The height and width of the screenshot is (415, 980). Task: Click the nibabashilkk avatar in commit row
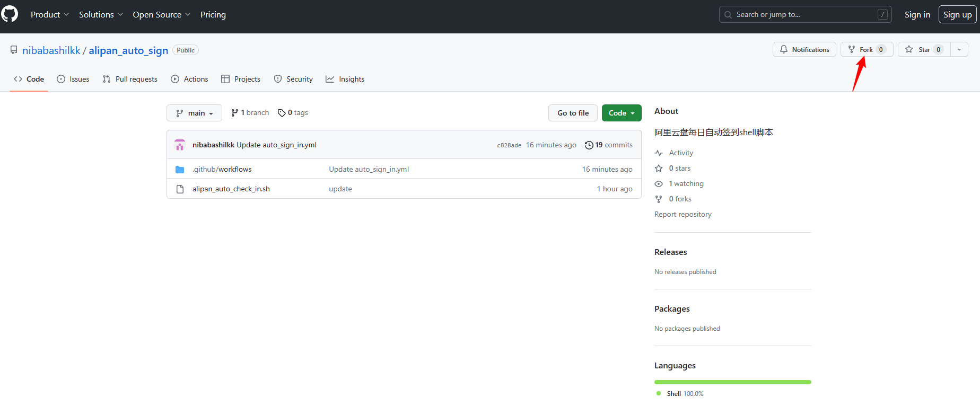coord(180,145)
